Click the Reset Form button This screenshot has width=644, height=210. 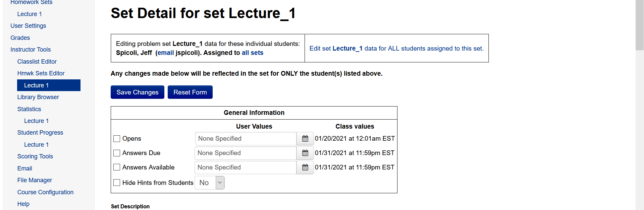click(190, 92)
